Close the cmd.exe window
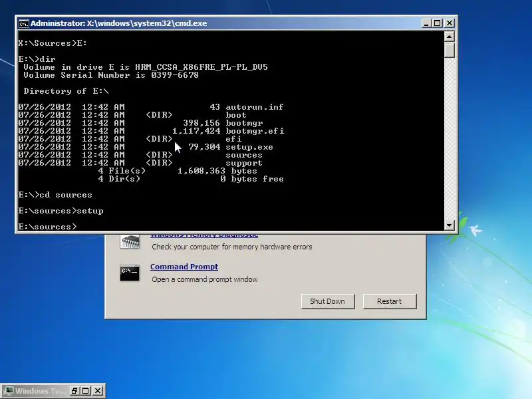The image size is (532, 399). 450,23
